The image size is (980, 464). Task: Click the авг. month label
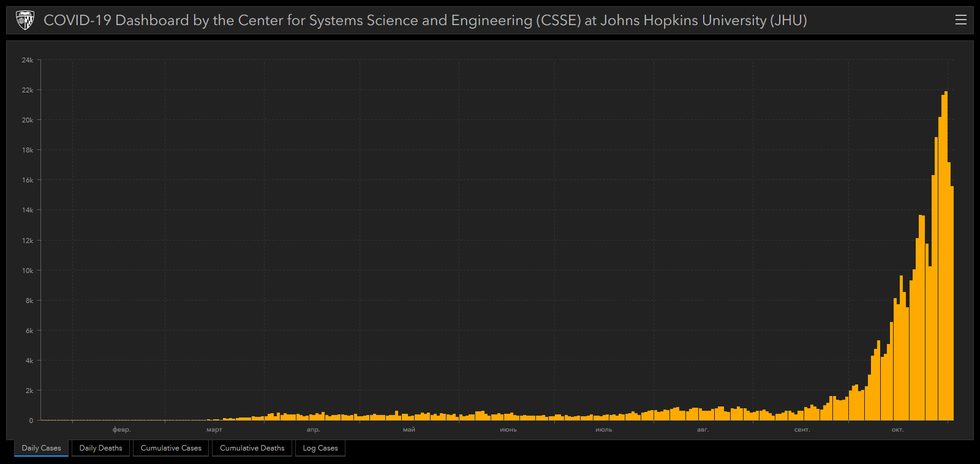click(703, 430)
